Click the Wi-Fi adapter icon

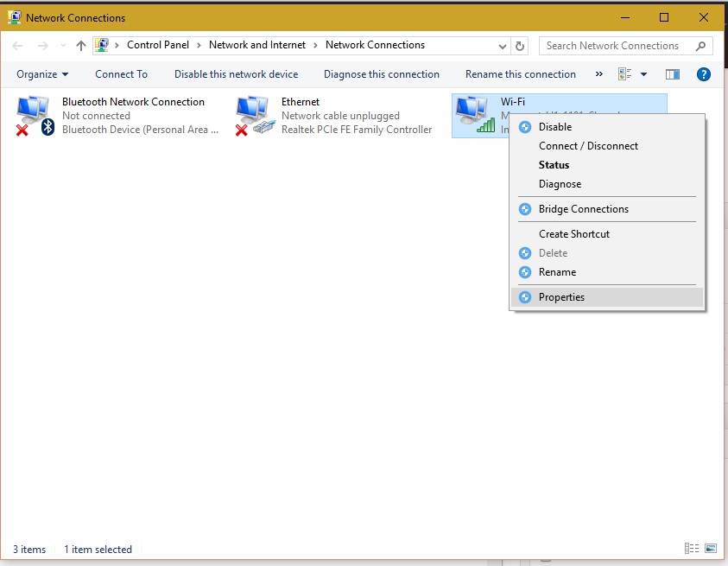(474, 115)
